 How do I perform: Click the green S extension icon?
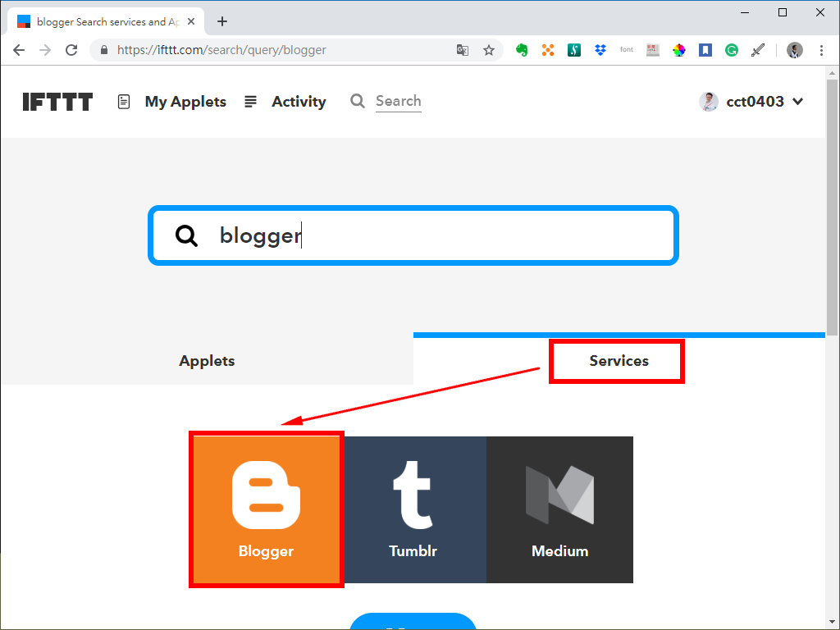click(x=573, y=50)
